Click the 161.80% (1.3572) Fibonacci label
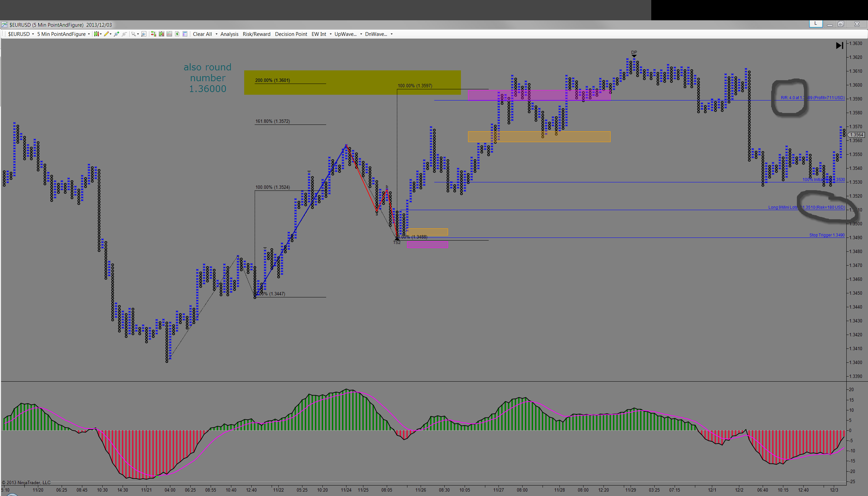The width and height of the screenshot is (868, 496). 272,121
